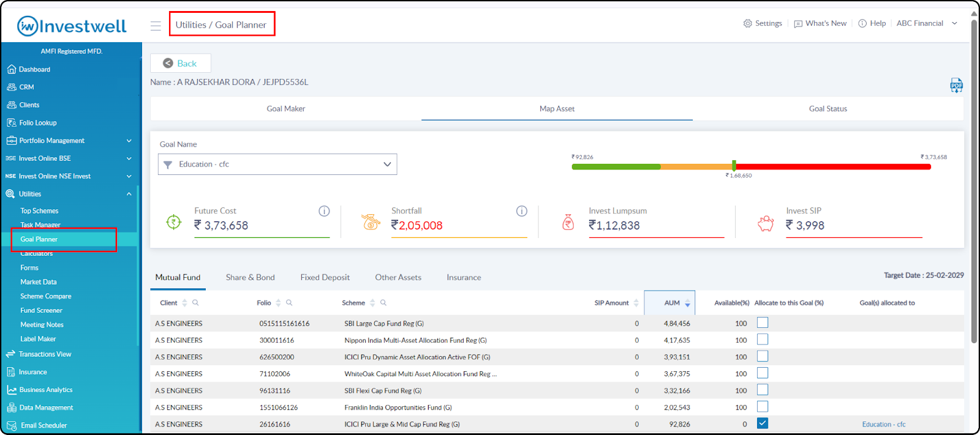
Task: Click the Shortfall money bag icon
Action: coord(371,222)
